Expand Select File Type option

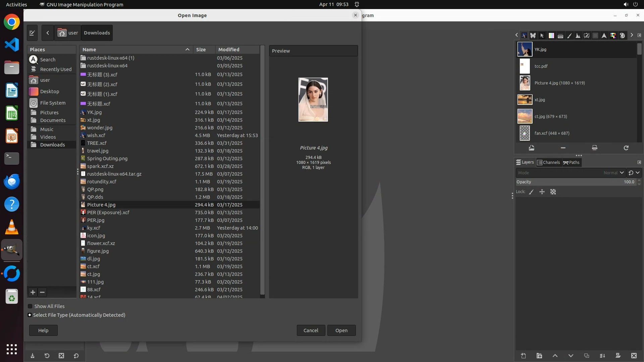pos(30,315)
